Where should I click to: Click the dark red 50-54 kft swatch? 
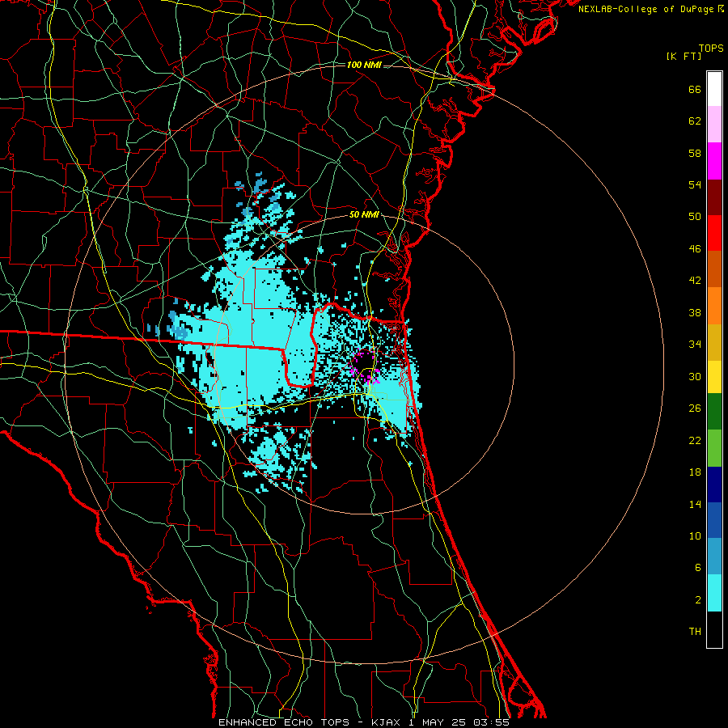(x=714, y=197)
